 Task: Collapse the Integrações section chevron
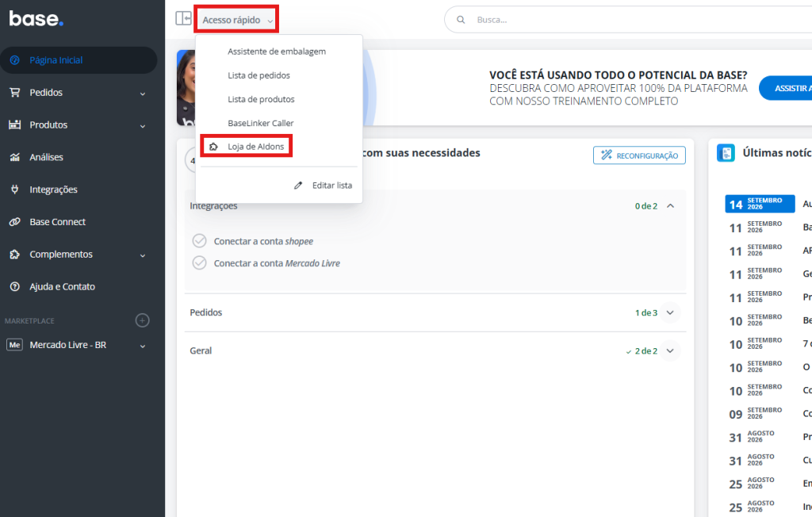point(670,205)
